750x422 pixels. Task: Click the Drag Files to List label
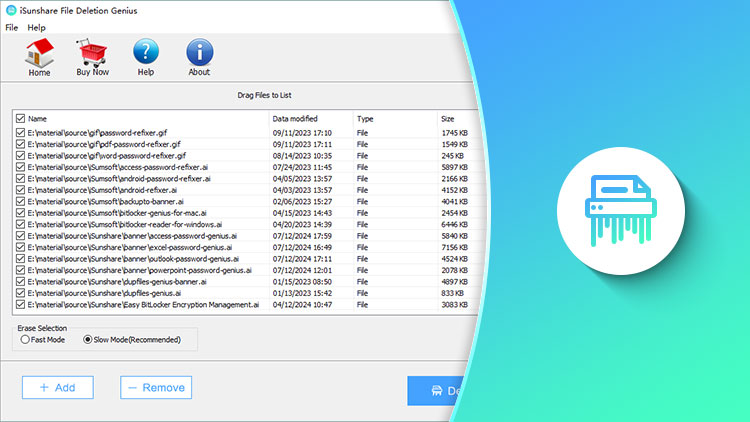(x=264, y=95)
